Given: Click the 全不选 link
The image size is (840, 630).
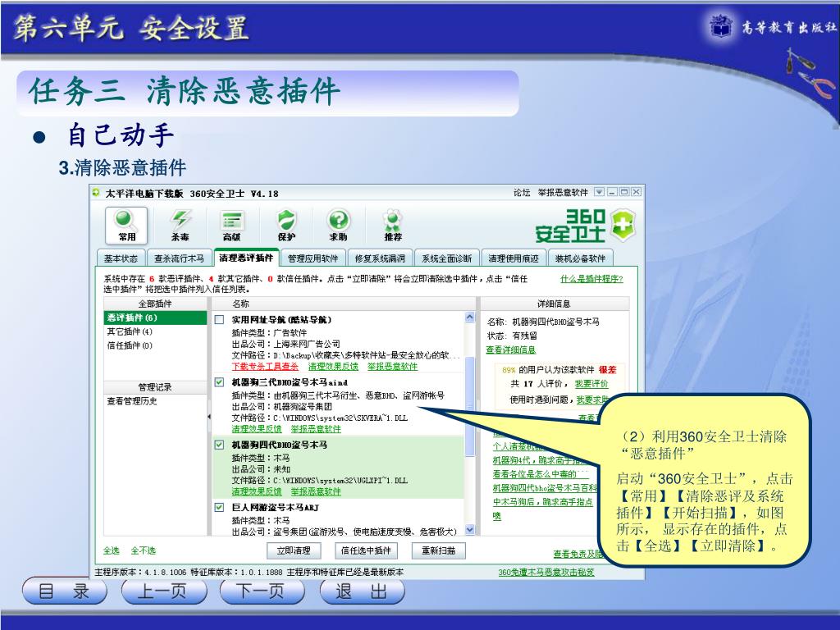Looking at the screenshot, I should pyautogui.click(x=143, y=550).
